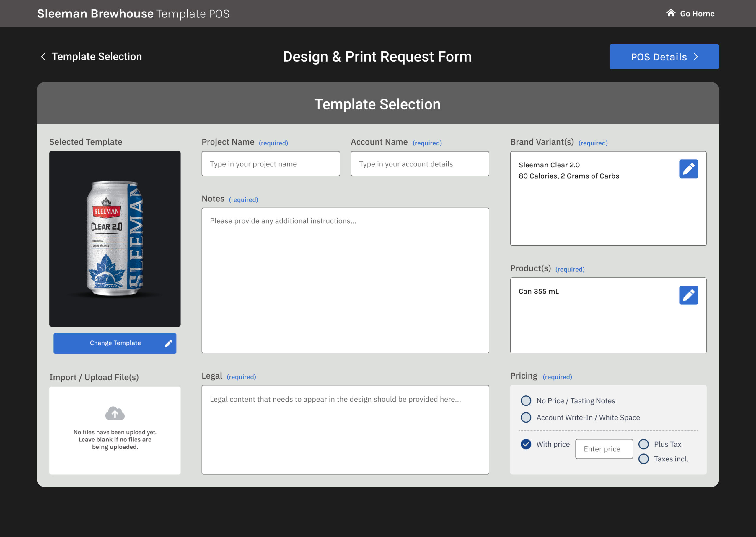Choose the Plus Tax radio button
756x537 pixels.
[x=643, y=444]
